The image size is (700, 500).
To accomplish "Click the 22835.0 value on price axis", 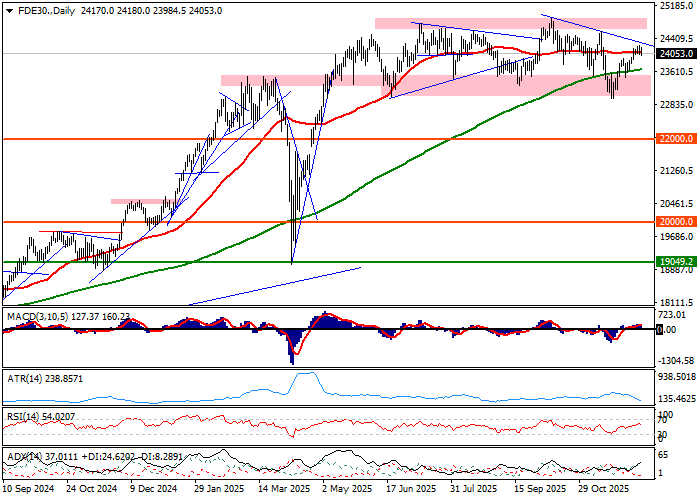I will click(x=677, y=105).
